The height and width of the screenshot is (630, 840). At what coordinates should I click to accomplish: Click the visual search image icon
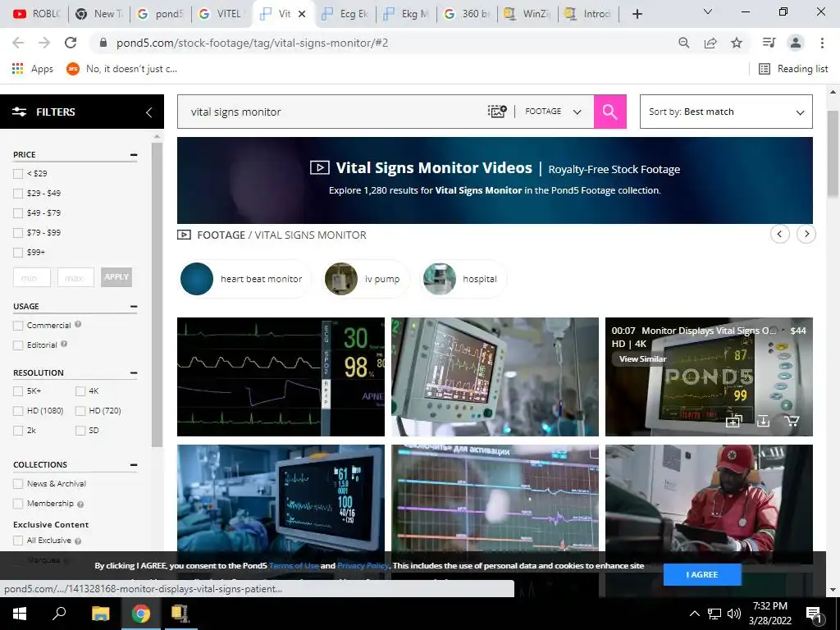point(497,112)
